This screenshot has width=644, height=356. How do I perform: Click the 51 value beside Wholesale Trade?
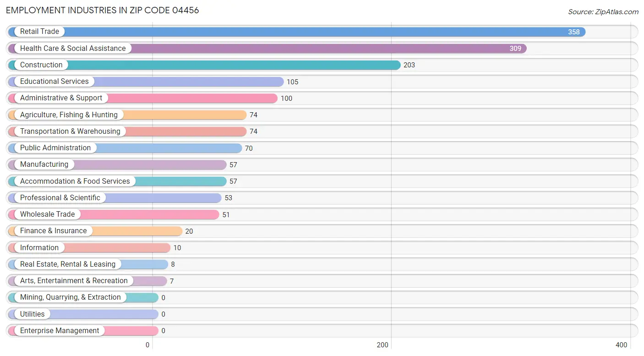click(226, 214)
